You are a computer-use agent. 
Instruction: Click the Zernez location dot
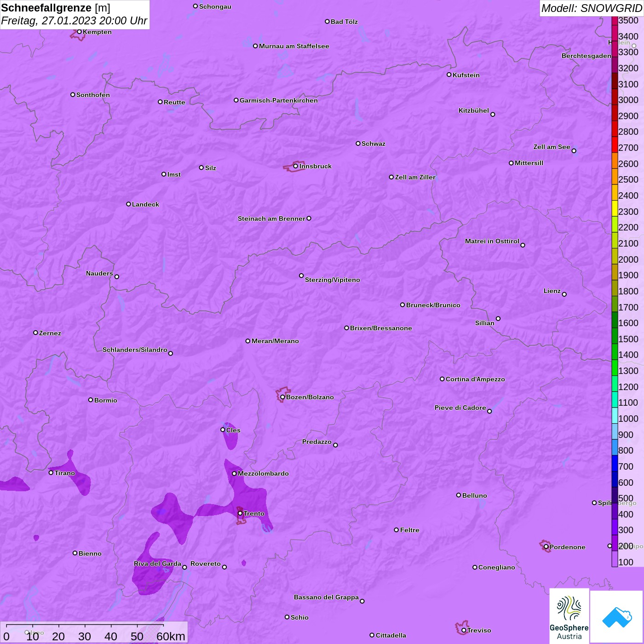coord(35,333)
